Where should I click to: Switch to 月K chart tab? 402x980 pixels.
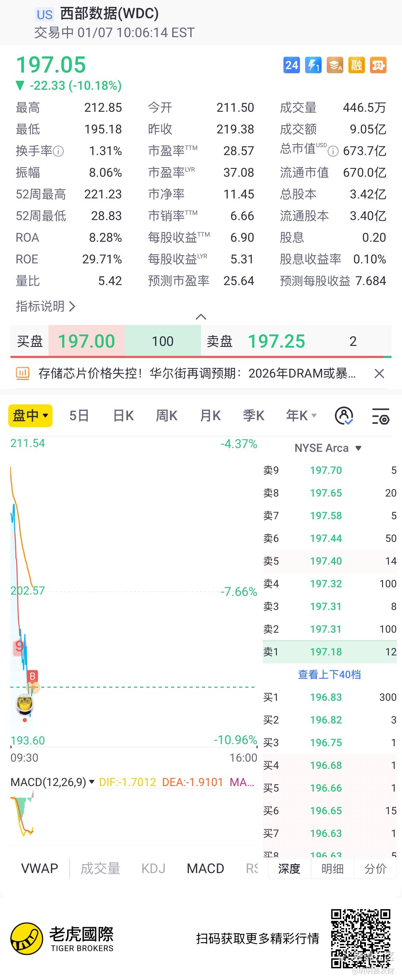(210, 415)
